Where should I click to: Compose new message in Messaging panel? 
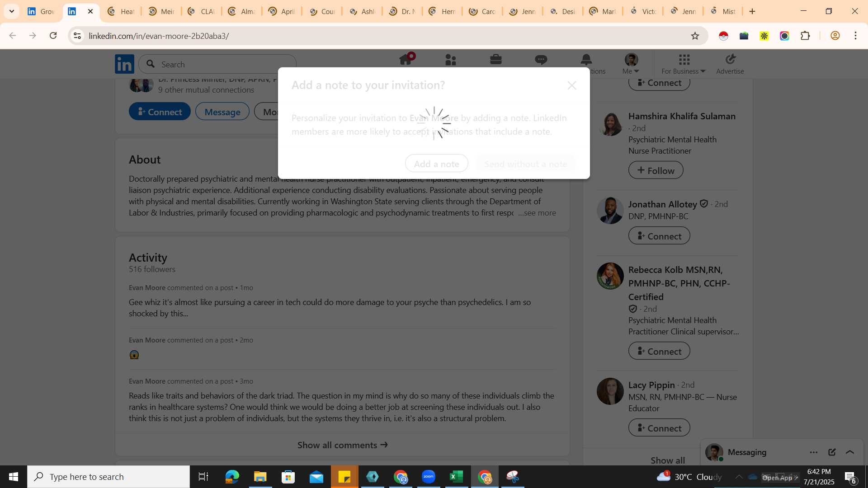click(832, 452)
